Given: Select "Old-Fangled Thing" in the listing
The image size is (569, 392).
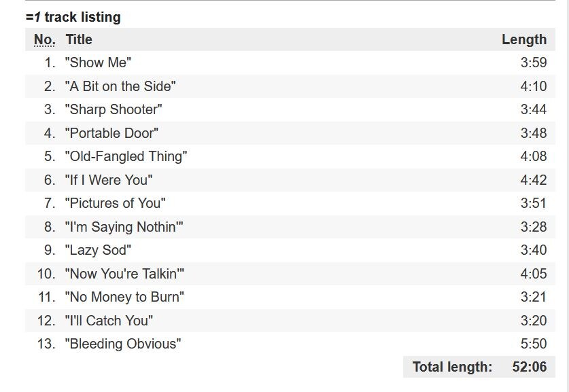Looking at the screenshot, I should click(x=126, y=157).
